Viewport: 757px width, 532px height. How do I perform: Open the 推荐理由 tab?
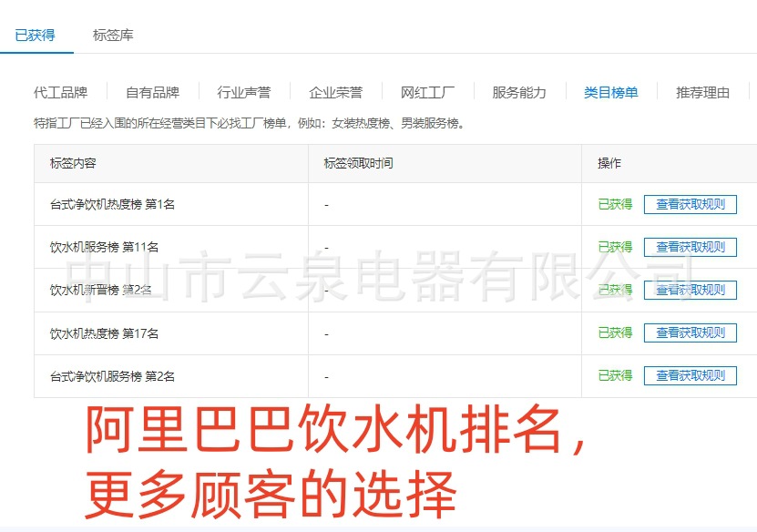[x=703, y=92]
